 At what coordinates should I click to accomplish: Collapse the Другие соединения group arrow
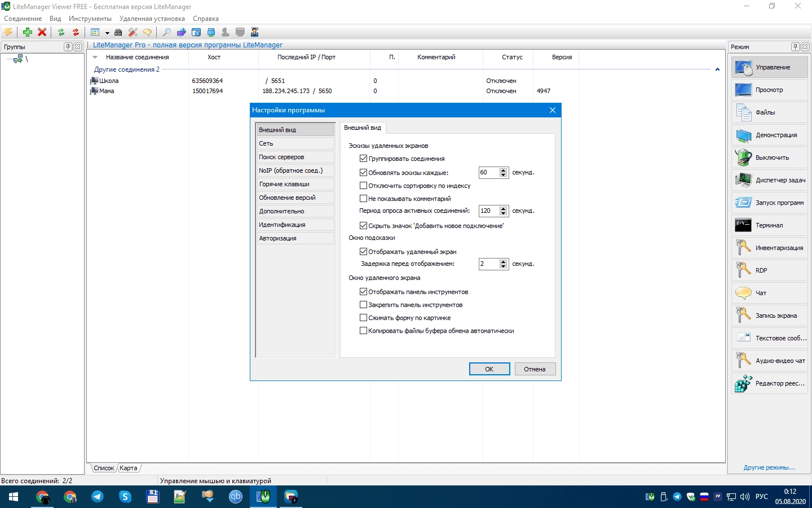click(717, 69)
